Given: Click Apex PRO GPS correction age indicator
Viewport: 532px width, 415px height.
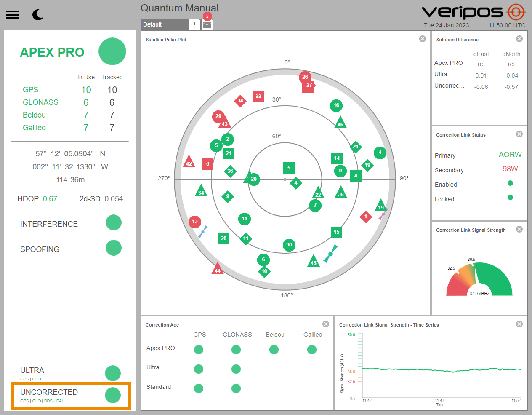Looking at the screenshot, I should 199,350.
